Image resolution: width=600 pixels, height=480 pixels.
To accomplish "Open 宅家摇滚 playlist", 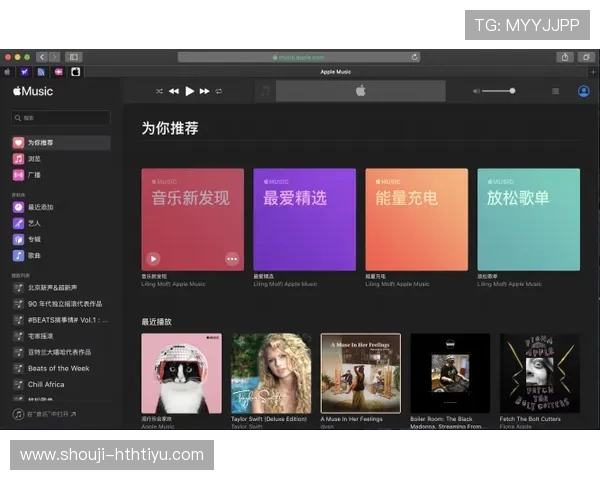I will click(x=61, y=336).
